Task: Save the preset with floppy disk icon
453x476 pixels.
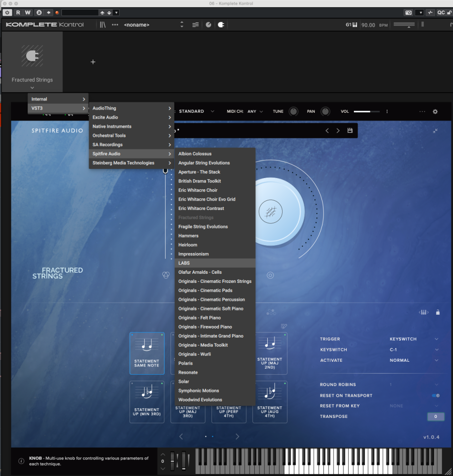Action: coord(350,130)
